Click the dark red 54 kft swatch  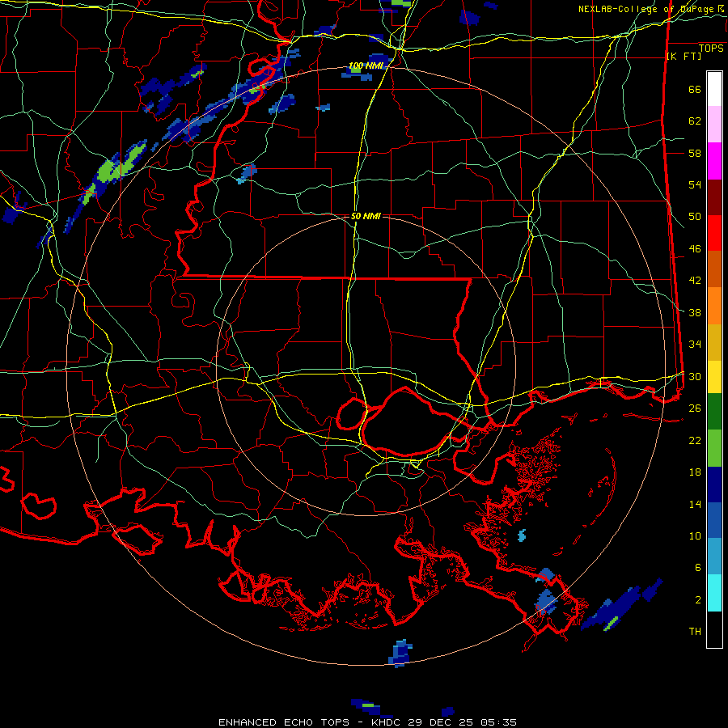[714, 198]
